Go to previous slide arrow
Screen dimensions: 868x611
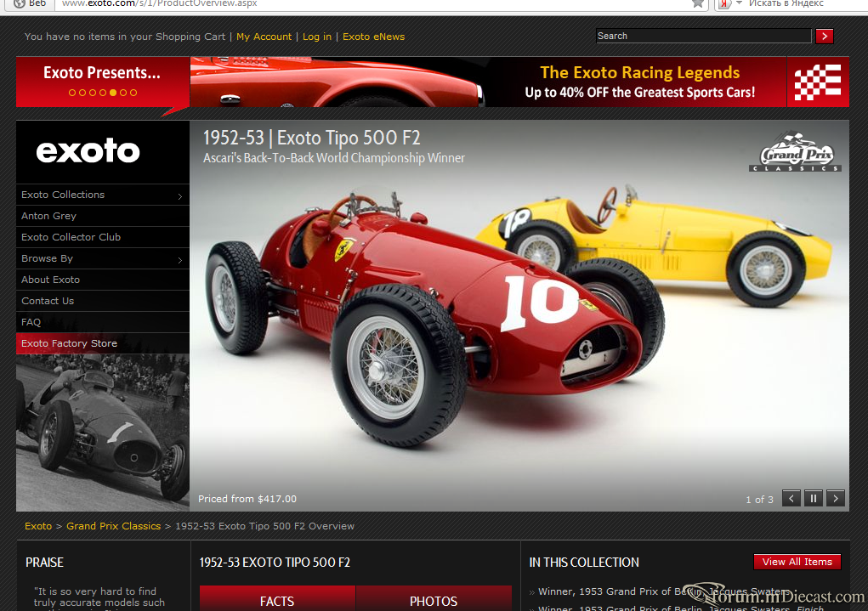tap(791, 498)
